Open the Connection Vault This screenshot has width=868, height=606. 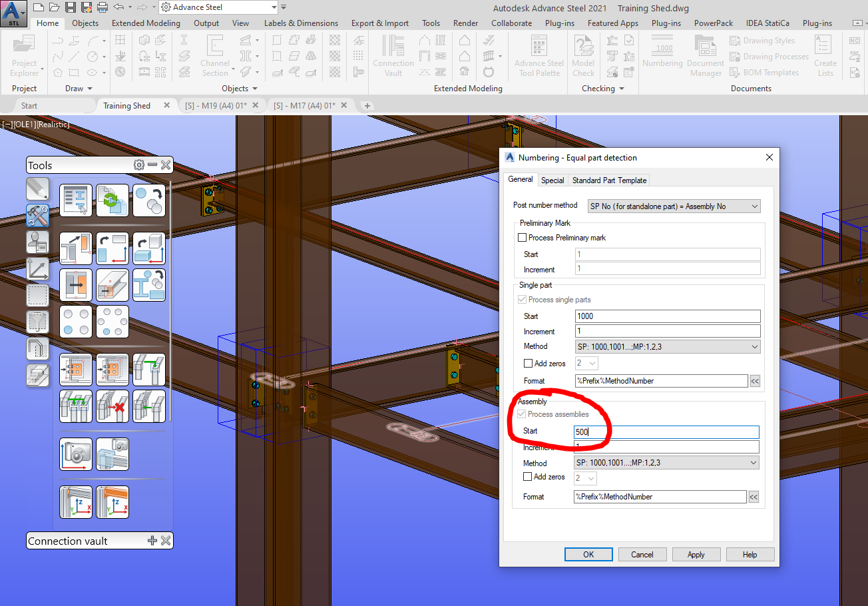coord(393,56)
